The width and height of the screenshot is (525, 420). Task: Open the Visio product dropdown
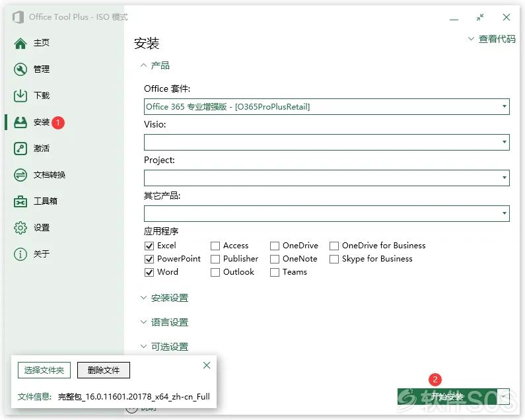pos(327,143)
